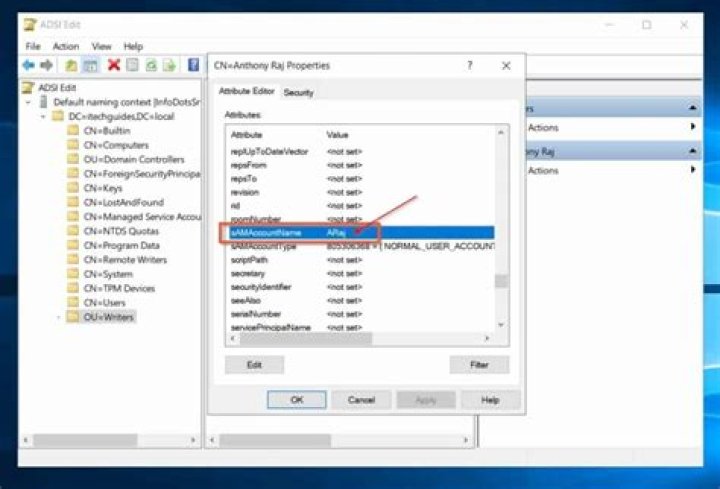This screenshot has height=489, width=720.
Task: Collapse the Anthony Raj Actions section arrow
Action: [692, 151]
